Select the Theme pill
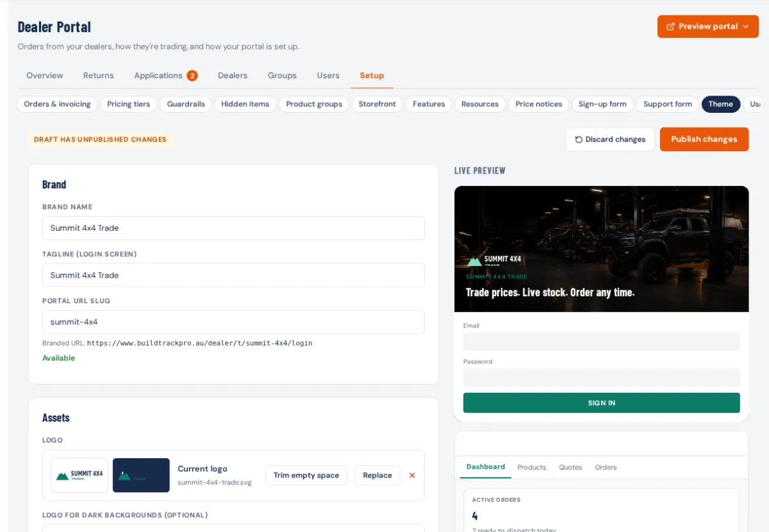This screenshot has height=532, width=769. click(x=721, y=104)
